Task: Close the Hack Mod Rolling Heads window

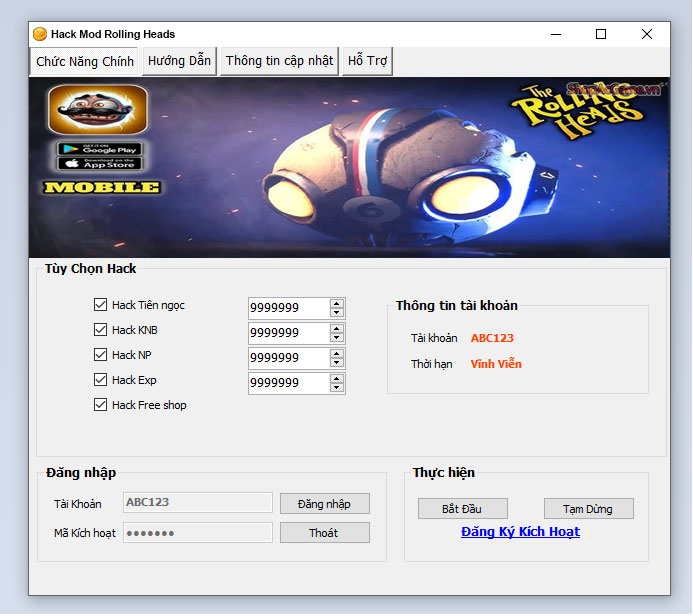Action: [647, 34]
